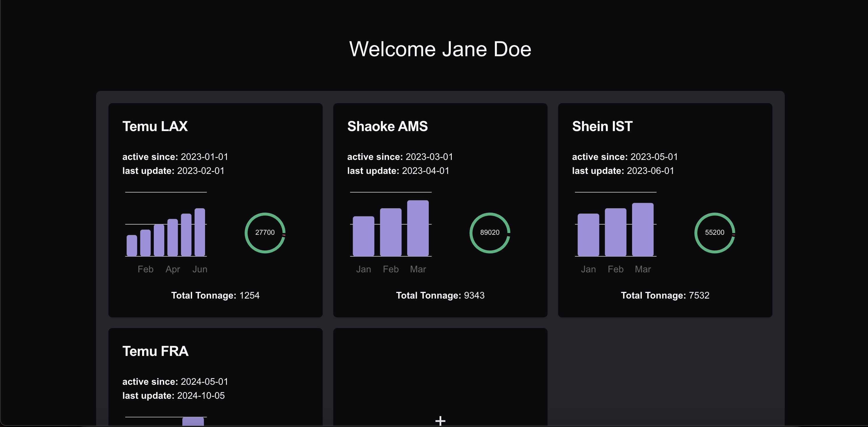The width and height of the screenshot is (868, 427).
Task: Click the 89020 circular gauge
Action: click(490, 232)
